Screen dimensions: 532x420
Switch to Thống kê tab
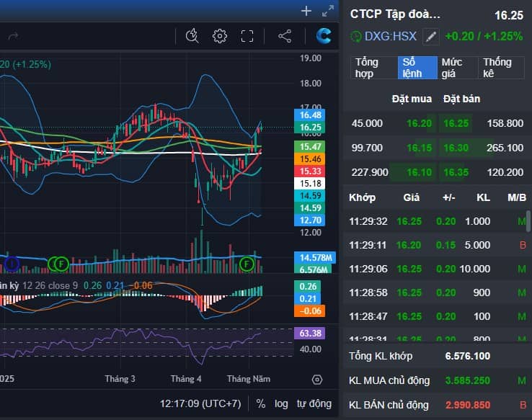point(501,68)
